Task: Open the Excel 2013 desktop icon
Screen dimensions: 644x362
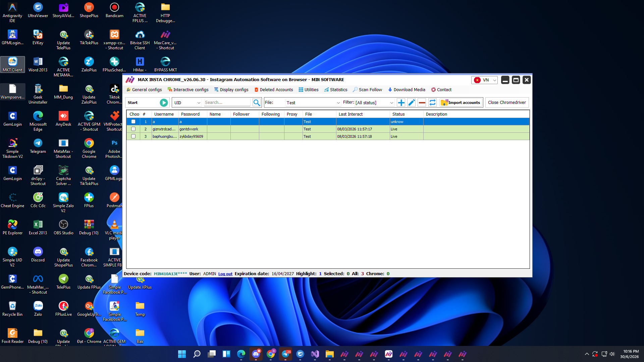Action: [x=38, y=227]
